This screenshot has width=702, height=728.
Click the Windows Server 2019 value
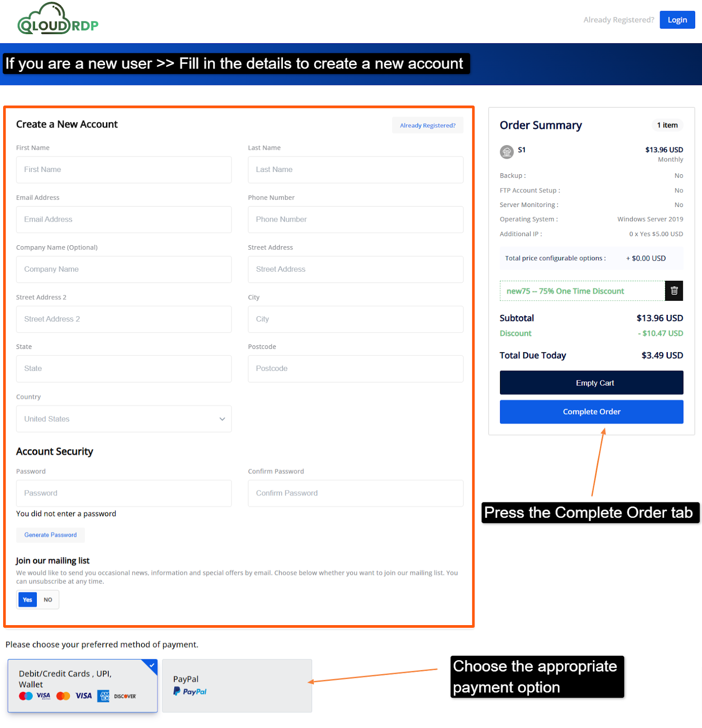pyautogui.click(x=650, y=219)
